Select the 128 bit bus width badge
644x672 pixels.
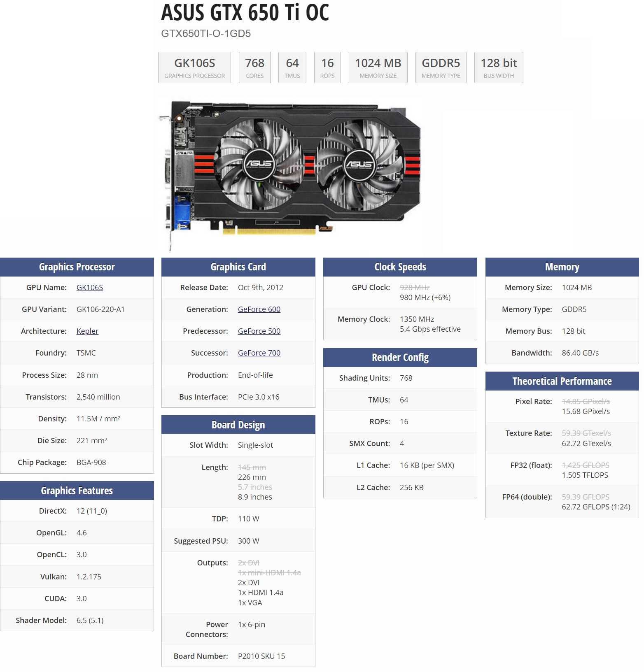(499, 67)
